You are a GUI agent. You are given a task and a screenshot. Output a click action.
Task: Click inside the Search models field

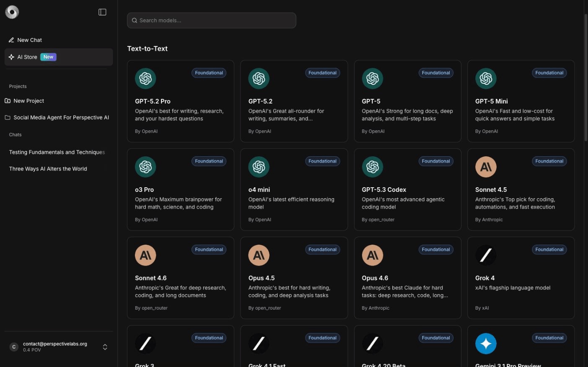[x=211, y=20]
